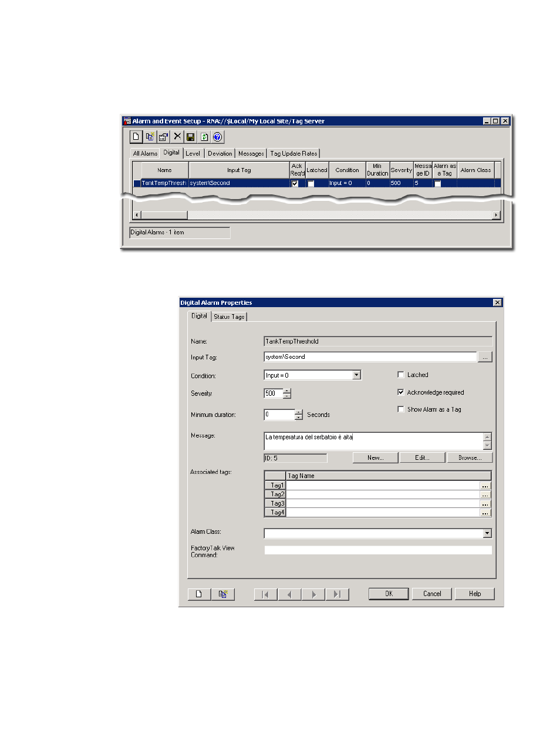
Task: Click the Delete (X) icon in Alarm Setup toolbar
Action: point(177,136)
